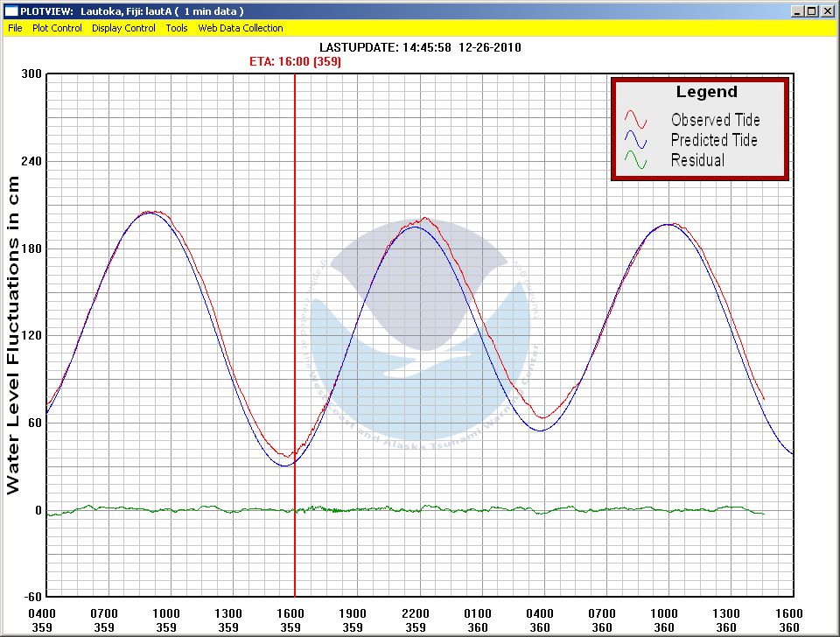Screen dimensions: 840x637
Task: Click the LASTUPDATE timestamp text
Action: tap(420, 47)
